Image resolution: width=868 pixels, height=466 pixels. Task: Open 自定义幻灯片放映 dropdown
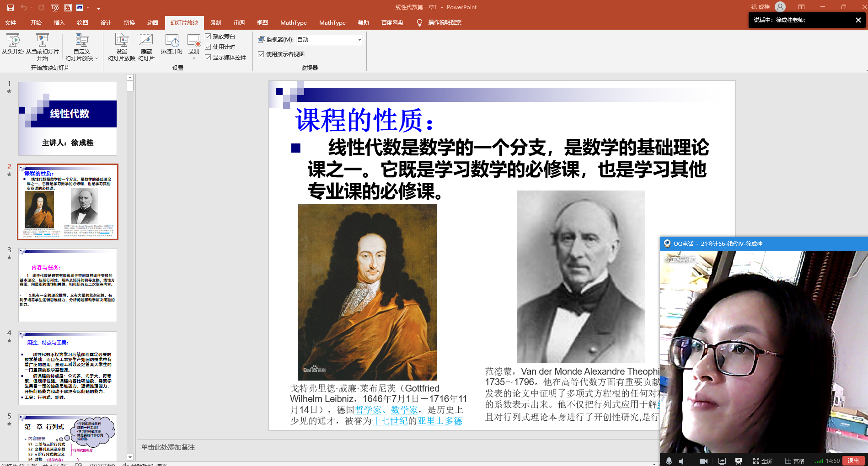(82, 48)
